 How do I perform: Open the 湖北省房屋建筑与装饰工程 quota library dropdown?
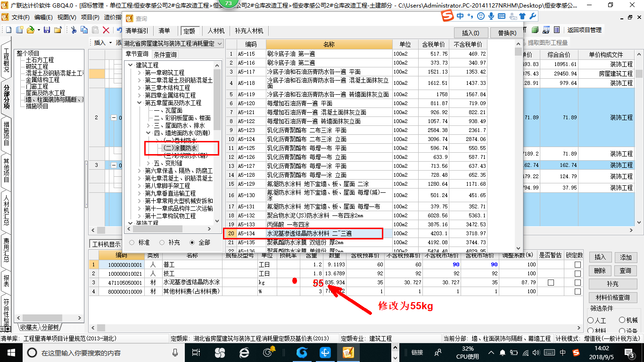219,43
